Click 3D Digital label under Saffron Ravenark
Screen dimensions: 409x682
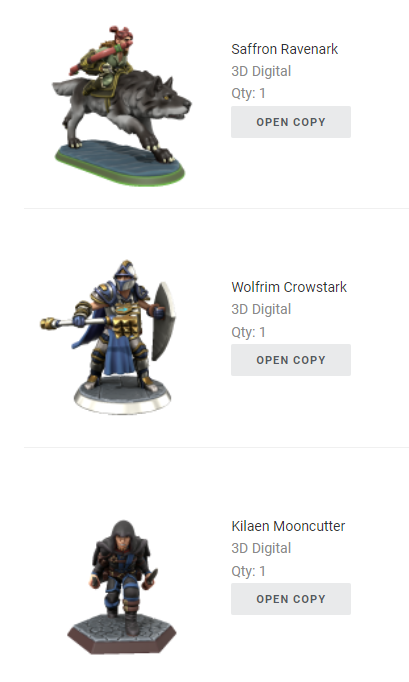point(261,71)
